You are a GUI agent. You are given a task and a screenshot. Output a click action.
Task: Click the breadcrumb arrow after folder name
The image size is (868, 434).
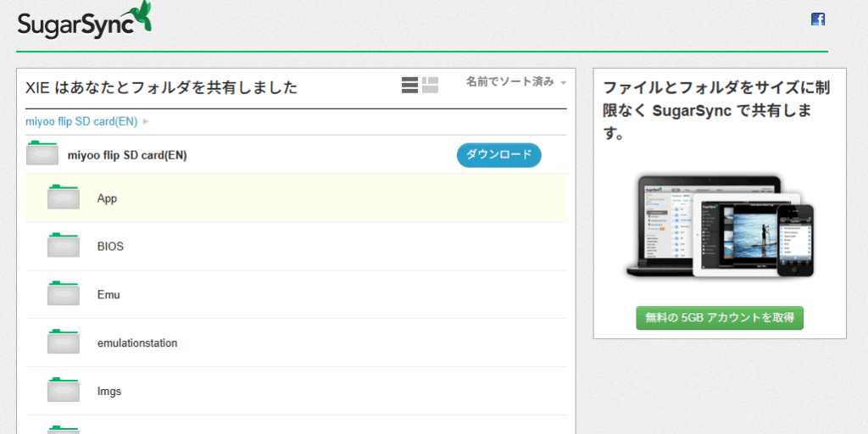pos(146,122)
